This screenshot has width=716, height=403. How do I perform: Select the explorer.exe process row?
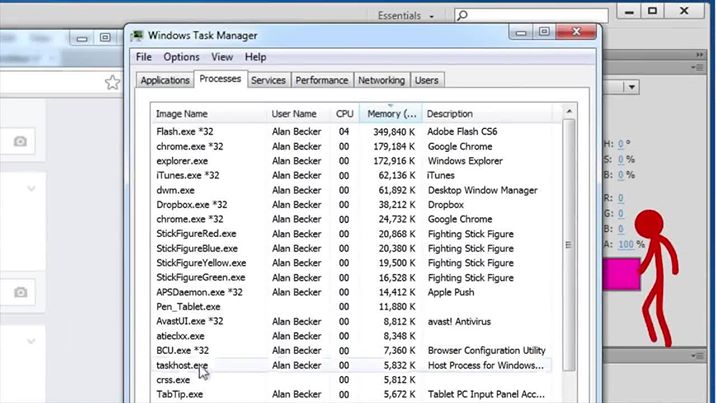tap(352, 161)
